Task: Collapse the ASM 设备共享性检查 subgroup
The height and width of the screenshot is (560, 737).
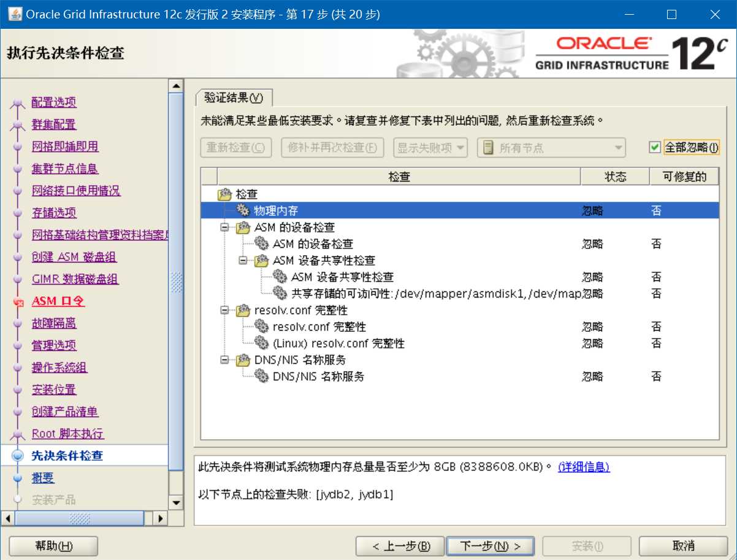Action: point(243,260)
